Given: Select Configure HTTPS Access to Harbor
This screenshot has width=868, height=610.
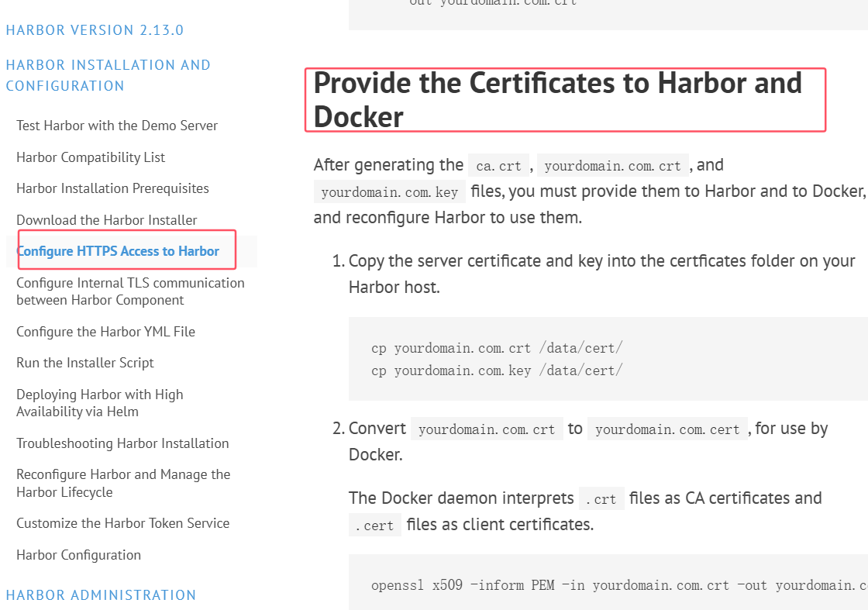Looking at the screenshot, I should [x=118, y=251].
